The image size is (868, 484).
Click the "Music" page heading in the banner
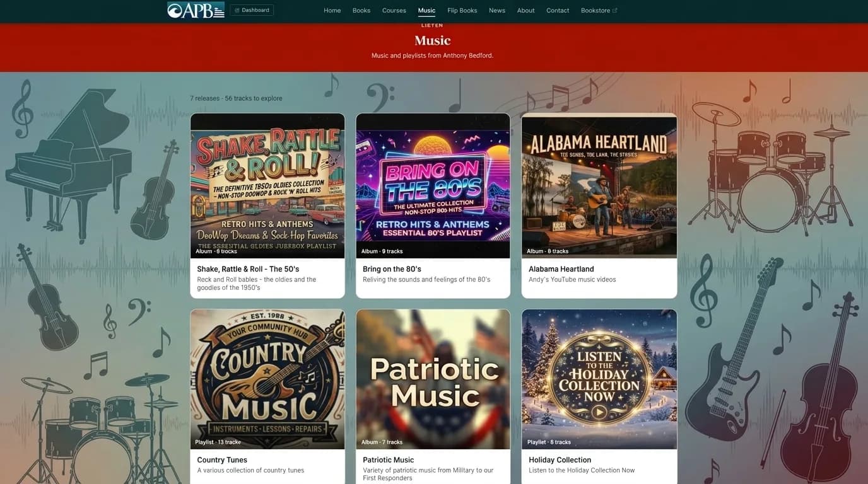tap(433, 40)
